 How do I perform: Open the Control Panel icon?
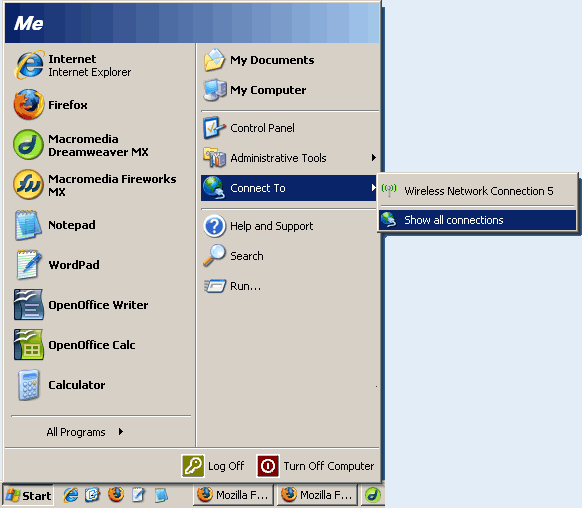[x=214, y=128]
